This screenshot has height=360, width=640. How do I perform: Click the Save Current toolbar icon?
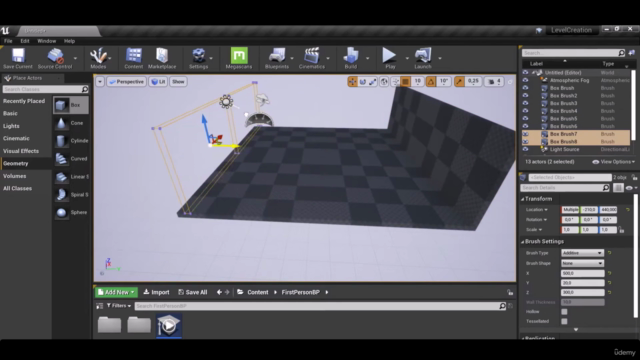coord(18,58)
